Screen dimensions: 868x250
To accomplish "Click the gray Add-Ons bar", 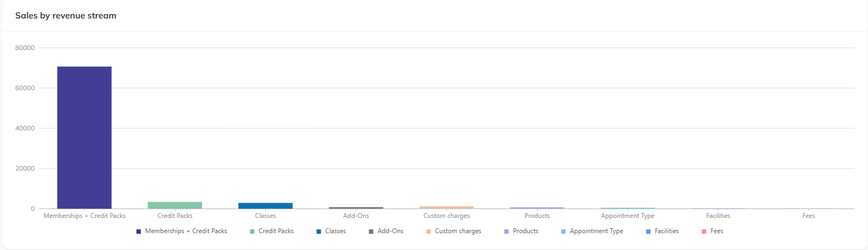I will tap(356, 208).
